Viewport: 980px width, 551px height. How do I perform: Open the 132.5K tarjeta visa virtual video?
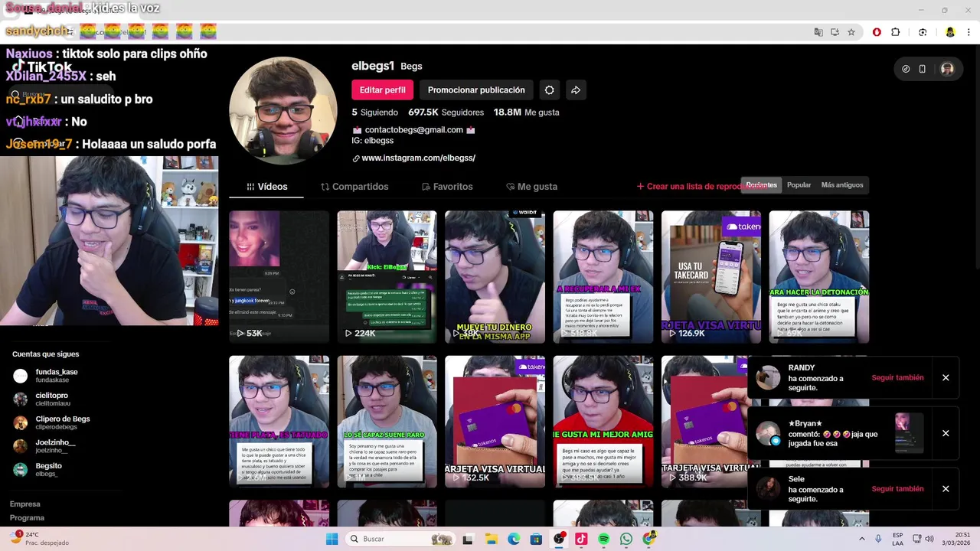tap(495, 422)
